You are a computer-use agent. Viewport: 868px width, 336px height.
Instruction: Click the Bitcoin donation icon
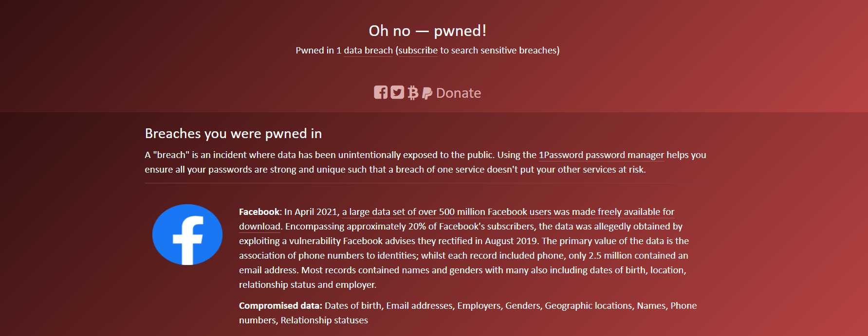(x=413, y=92)
